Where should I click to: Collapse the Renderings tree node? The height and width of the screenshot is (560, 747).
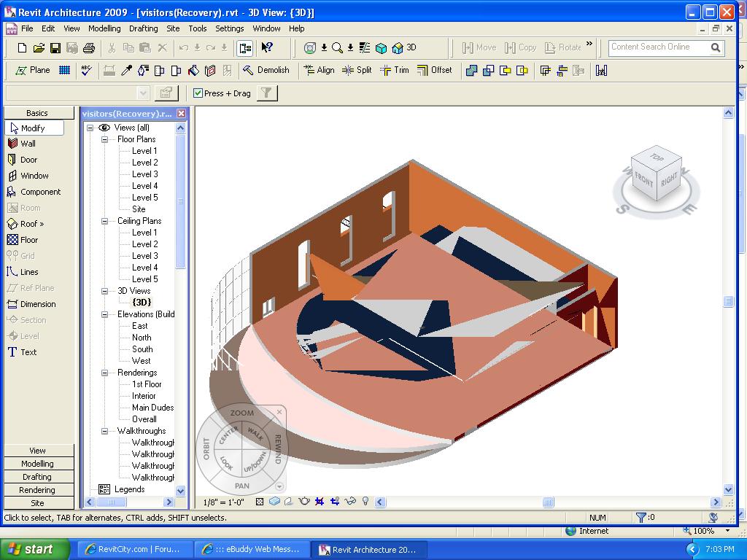point(104,373)
